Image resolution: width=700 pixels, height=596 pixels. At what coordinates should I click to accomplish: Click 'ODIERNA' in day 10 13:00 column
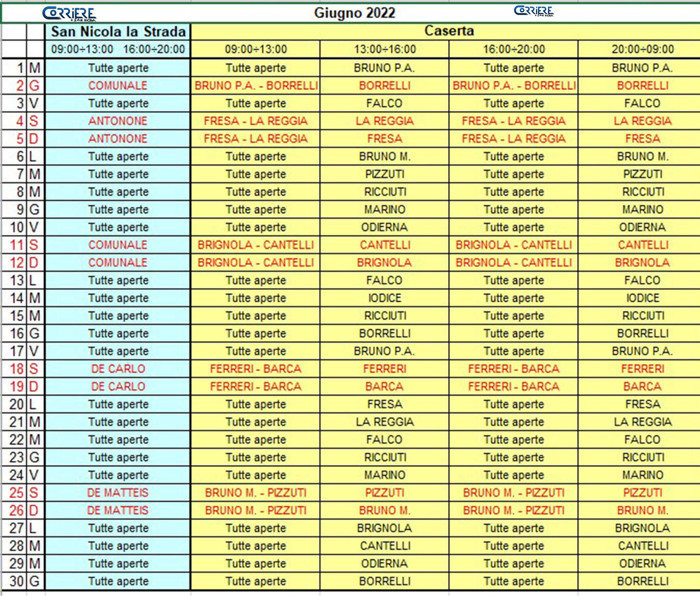[x=385, y=227]
